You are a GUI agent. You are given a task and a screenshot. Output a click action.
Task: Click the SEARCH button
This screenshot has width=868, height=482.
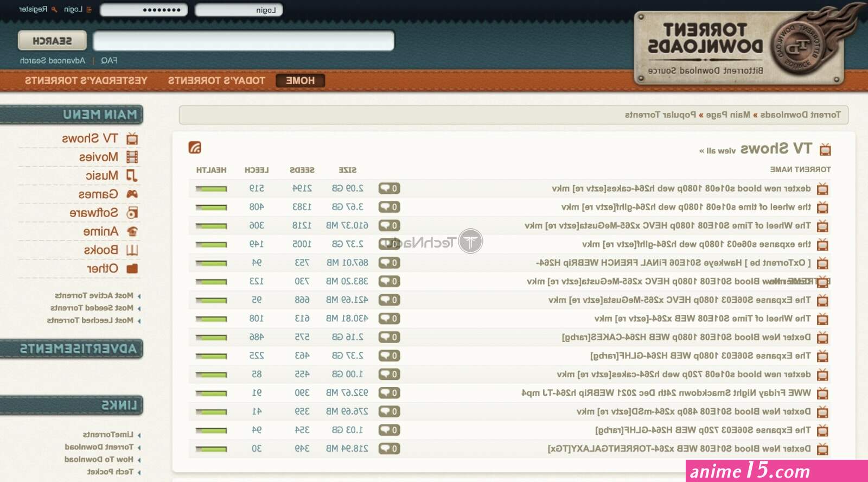tap(52, 41)
